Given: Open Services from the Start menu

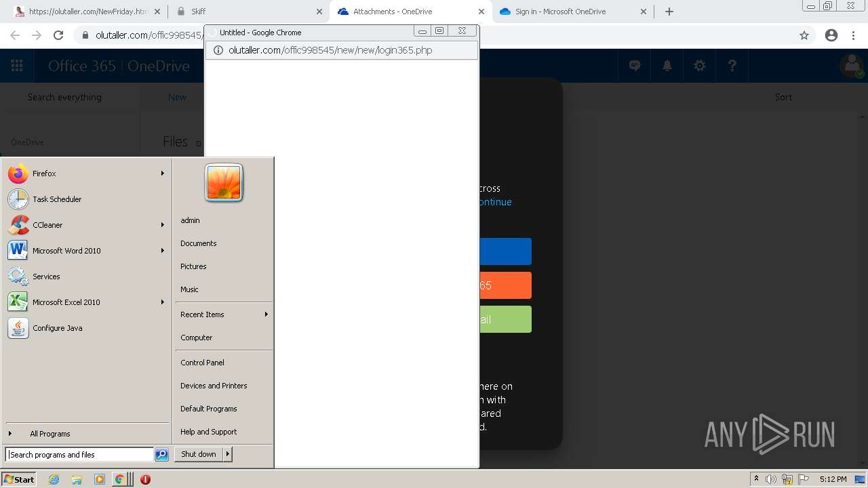Looking at the screenshot, I should point(86,277).
